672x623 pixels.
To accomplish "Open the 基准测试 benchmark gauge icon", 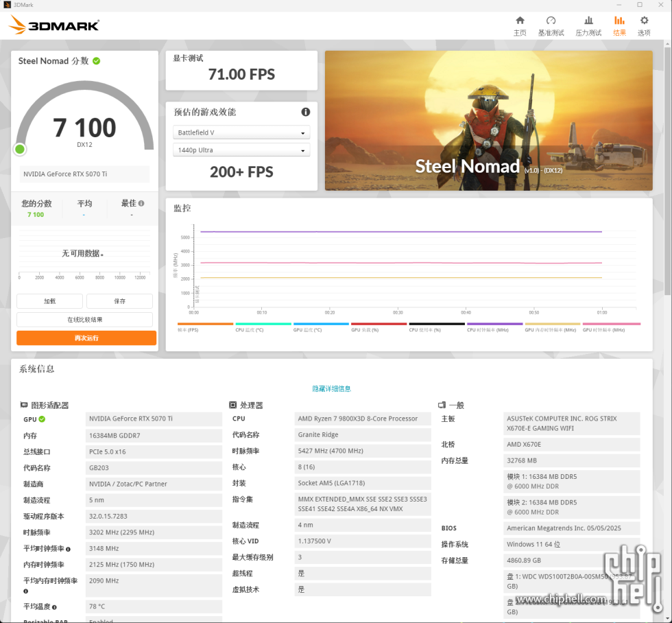I will 551,21.
